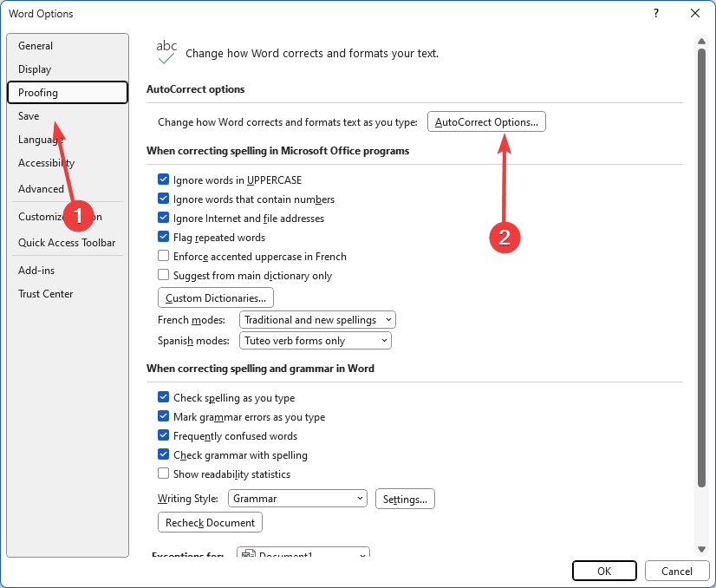Go to Advanced options

68,189
